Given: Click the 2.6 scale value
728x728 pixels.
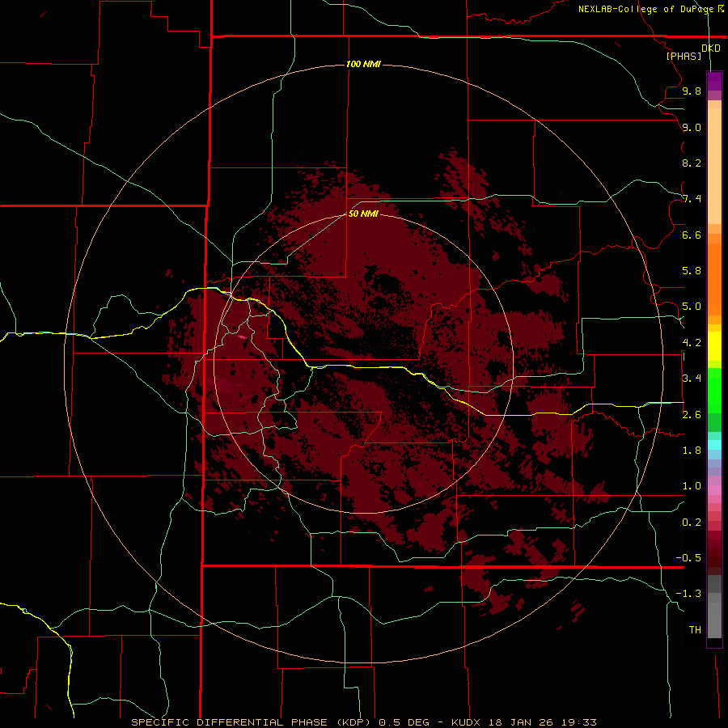Looking at the screenshot, I should point(692,415).
